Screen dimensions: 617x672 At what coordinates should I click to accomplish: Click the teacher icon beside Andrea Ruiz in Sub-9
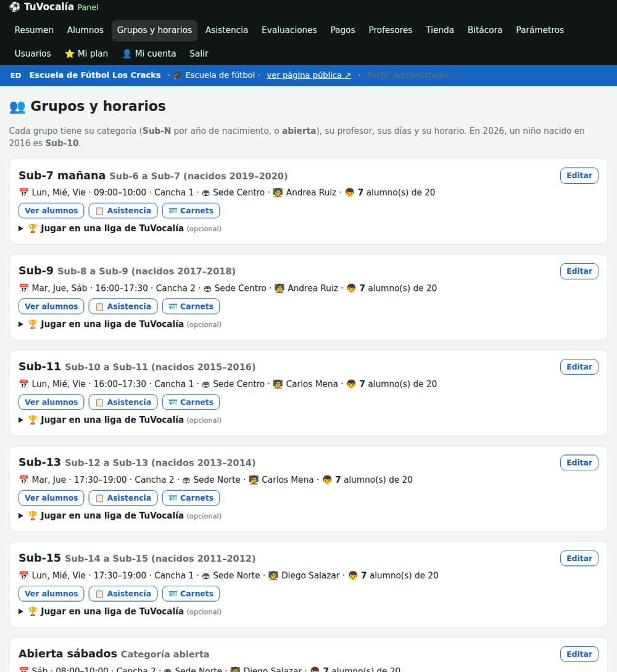(280, 289)
